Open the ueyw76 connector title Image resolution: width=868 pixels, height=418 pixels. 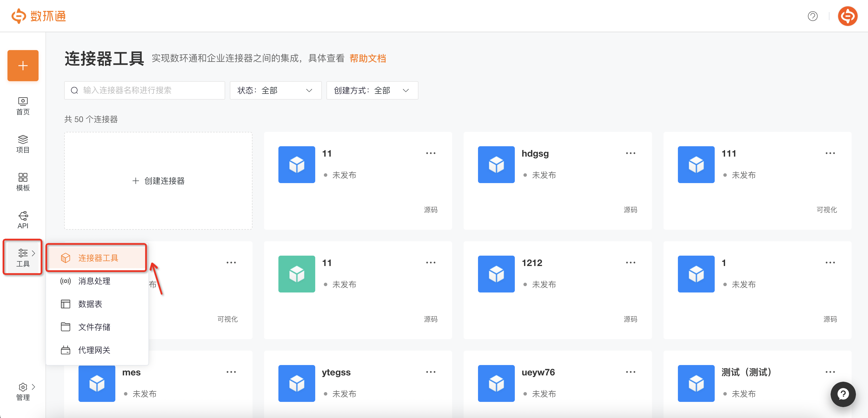(538, 372)
